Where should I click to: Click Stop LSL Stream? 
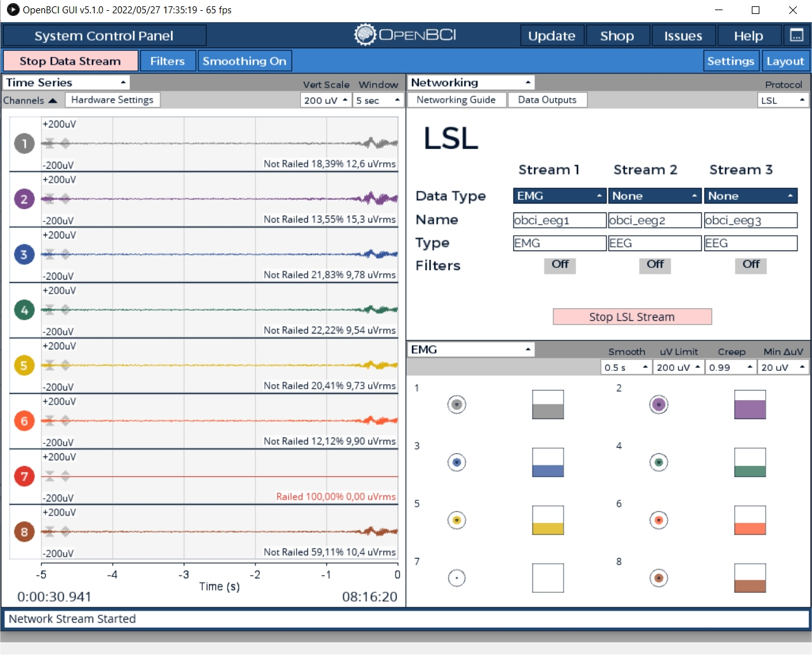pos(631,316)
